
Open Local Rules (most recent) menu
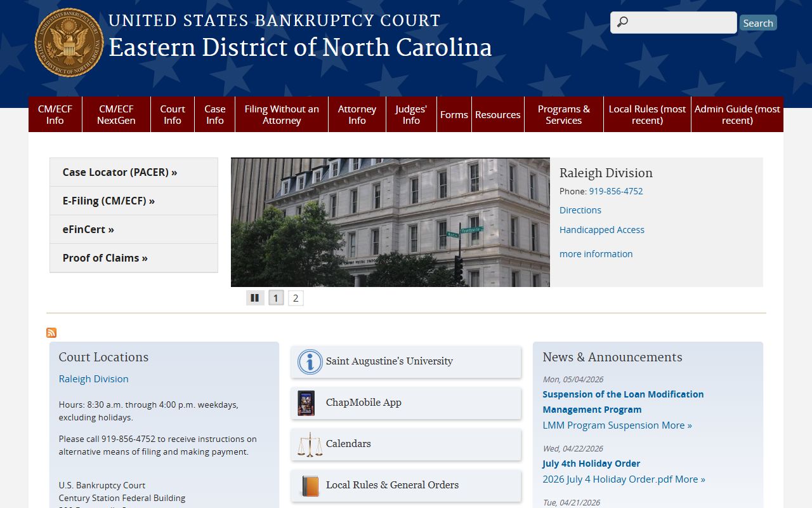tap(647, 114)
